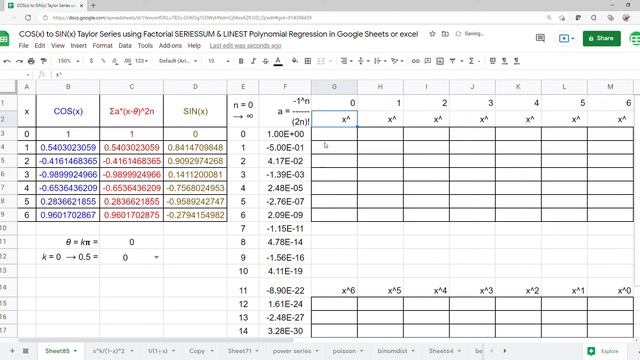Open vertical align dropdown

pyautogui.click(x=363, y=61)
